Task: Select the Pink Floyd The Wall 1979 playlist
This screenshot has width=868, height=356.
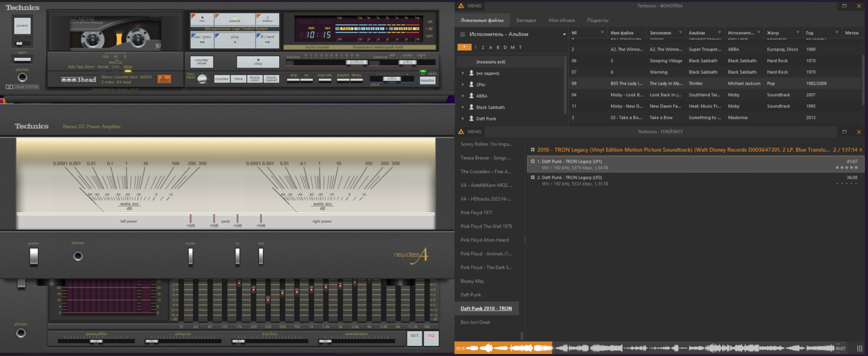Action: pos(486,226)
